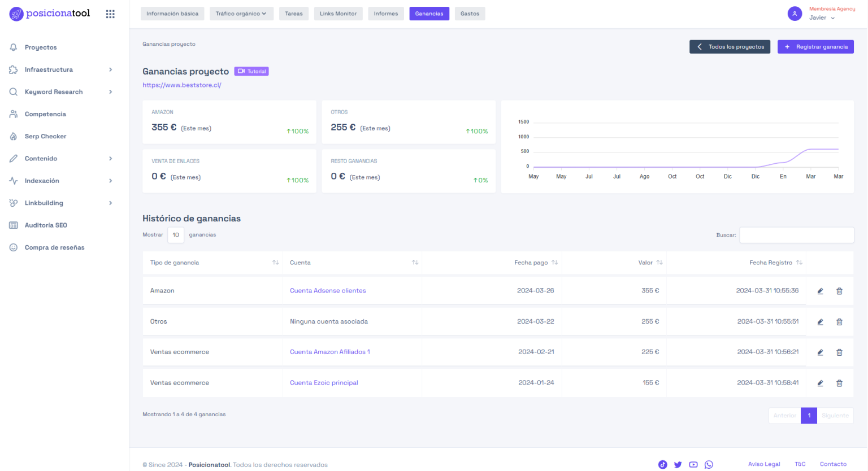
Task: Delete the Amazon earning row
Action: coord(839,291)
